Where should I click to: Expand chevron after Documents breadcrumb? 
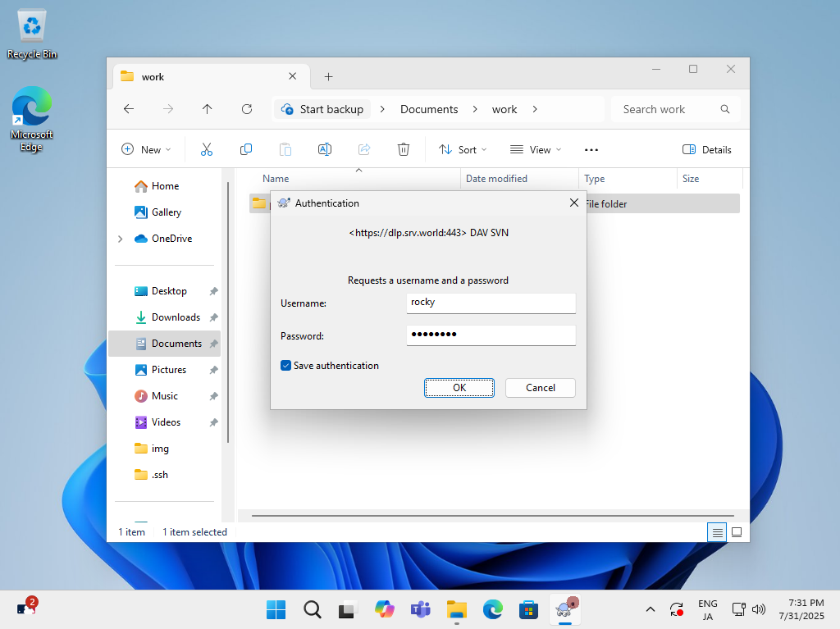475,109
